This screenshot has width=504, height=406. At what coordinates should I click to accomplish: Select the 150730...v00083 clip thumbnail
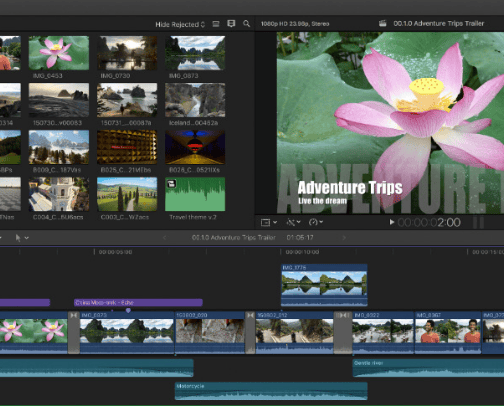coord(59,100)
